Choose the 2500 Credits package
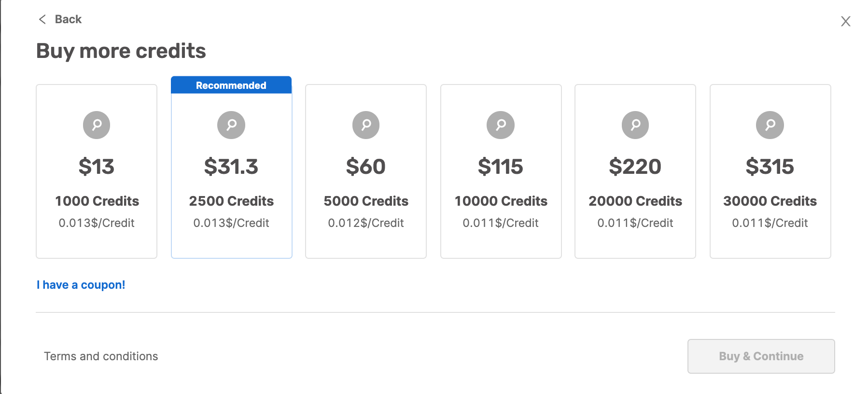Screen dimensions: 868x394 click(x=232, y=171)
